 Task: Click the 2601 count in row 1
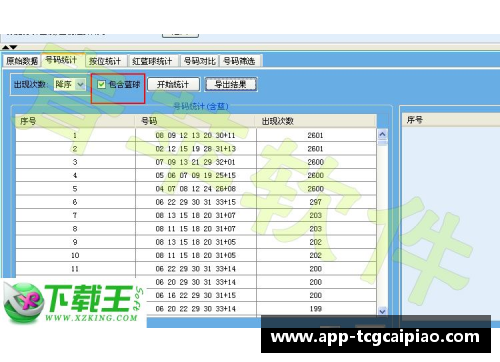click(x=315, y=135)
